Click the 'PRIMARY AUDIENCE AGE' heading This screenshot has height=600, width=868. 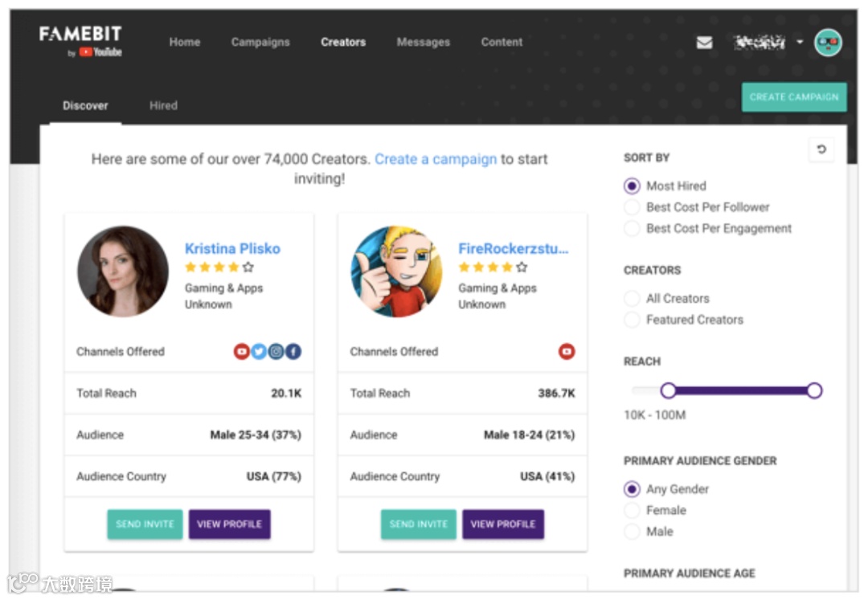coord(690,573)
